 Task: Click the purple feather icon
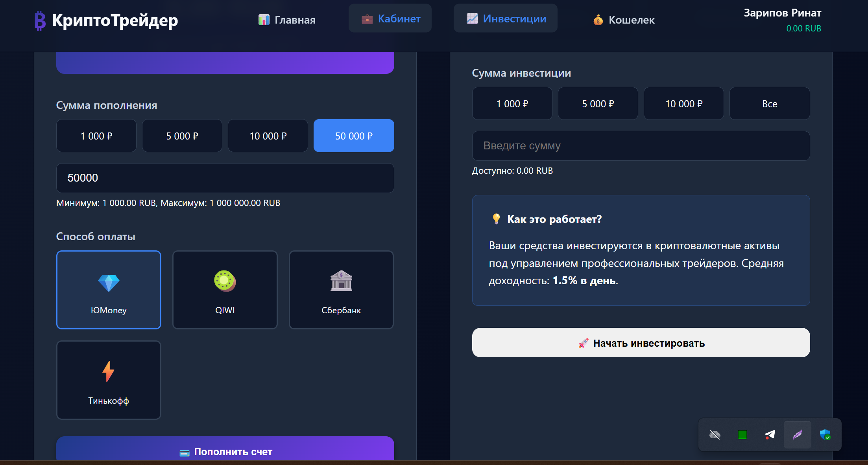(x=797, y=434)
